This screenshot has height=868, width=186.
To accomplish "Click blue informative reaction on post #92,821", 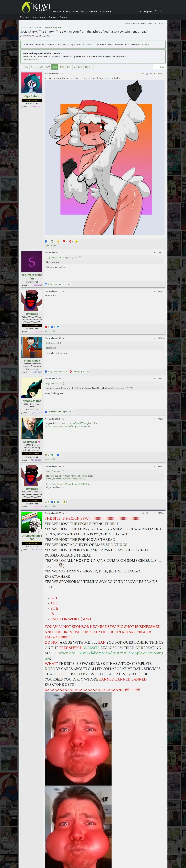I will pos(46,241).
